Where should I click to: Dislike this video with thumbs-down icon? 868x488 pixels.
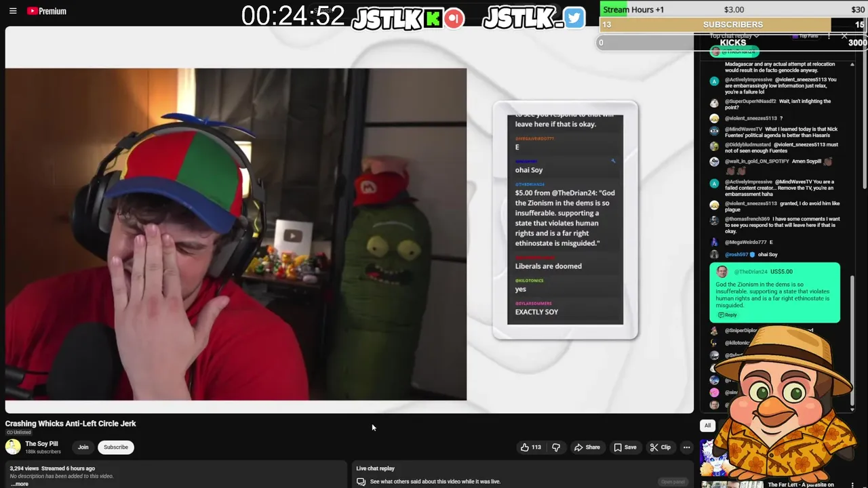coord(556,447)
